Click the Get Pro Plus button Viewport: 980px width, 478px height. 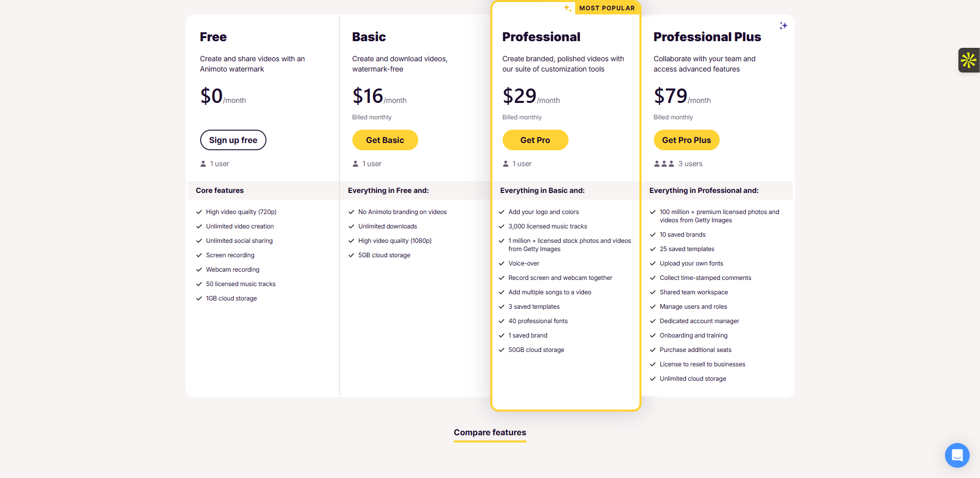point(686,140)
